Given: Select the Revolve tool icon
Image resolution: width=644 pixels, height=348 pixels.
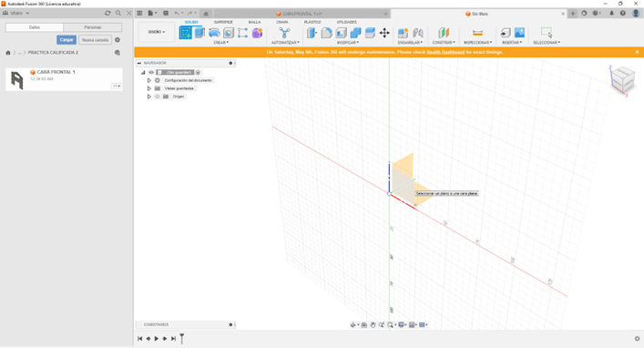Looking at the screenshot, I should pos(214,33).
